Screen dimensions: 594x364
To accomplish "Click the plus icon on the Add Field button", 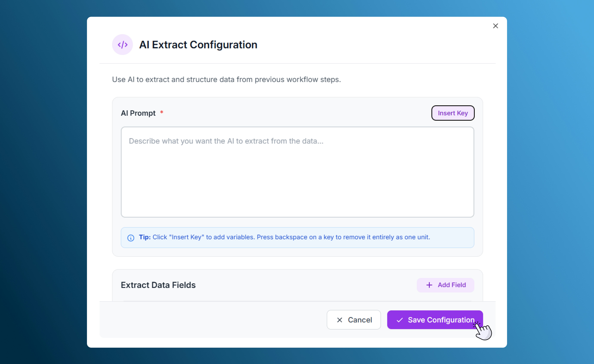I will coord(429,285).
